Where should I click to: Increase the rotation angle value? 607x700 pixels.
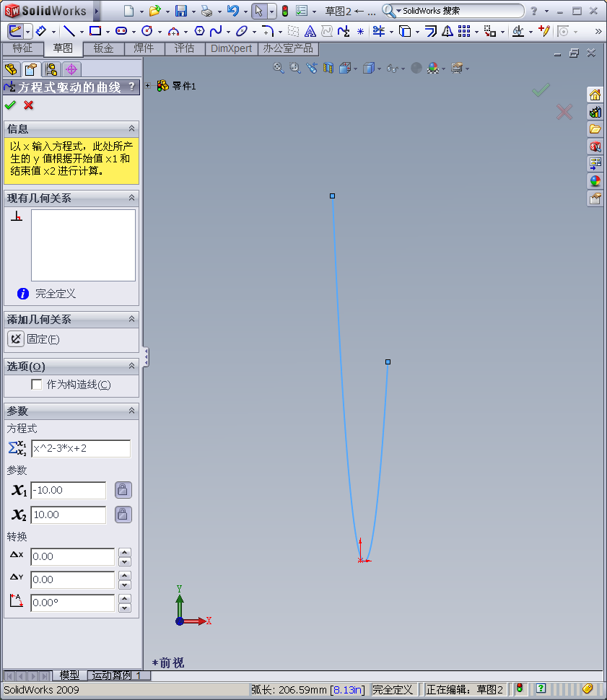[x=125, y=598]
